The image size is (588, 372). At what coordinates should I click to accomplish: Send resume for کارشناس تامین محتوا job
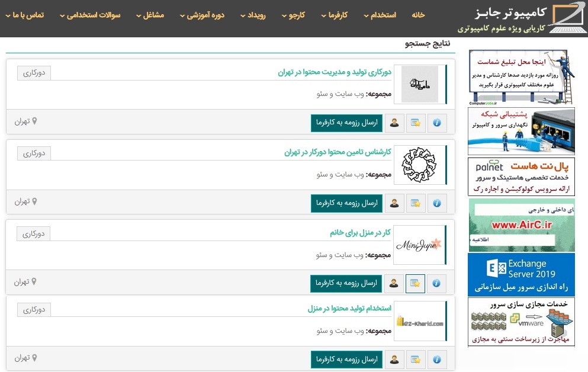346,203
